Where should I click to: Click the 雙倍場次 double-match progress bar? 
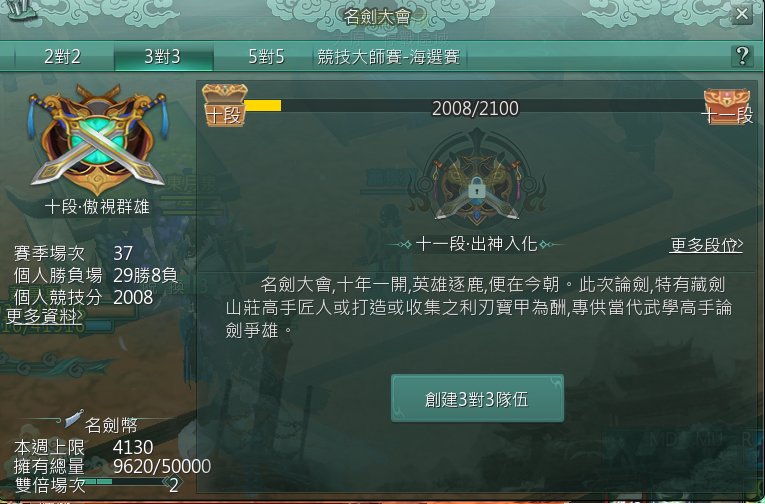pos(126,481)
